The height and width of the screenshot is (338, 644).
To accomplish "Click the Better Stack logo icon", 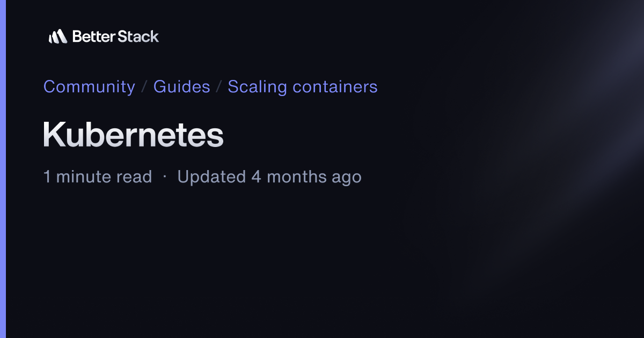I will [x=58, y=36].
